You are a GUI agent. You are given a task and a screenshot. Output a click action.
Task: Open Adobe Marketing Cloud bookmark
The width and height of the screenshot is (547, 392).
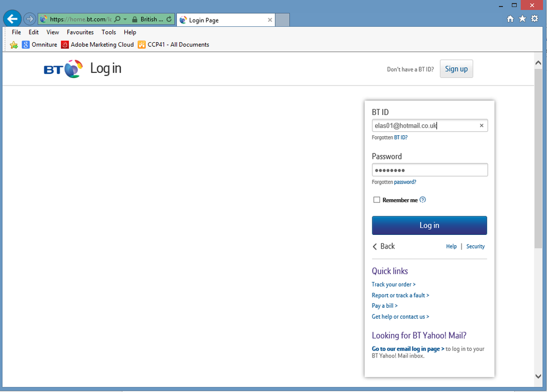(97, 45)
